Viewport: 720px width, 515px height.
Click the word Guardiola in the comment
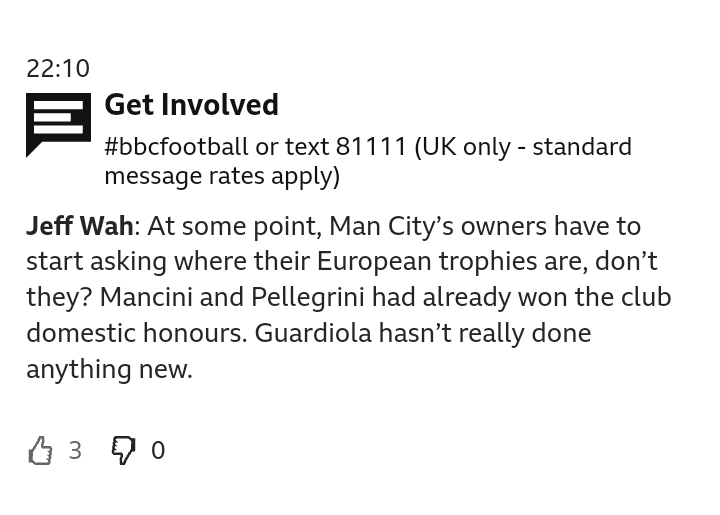tap(313, 333)
